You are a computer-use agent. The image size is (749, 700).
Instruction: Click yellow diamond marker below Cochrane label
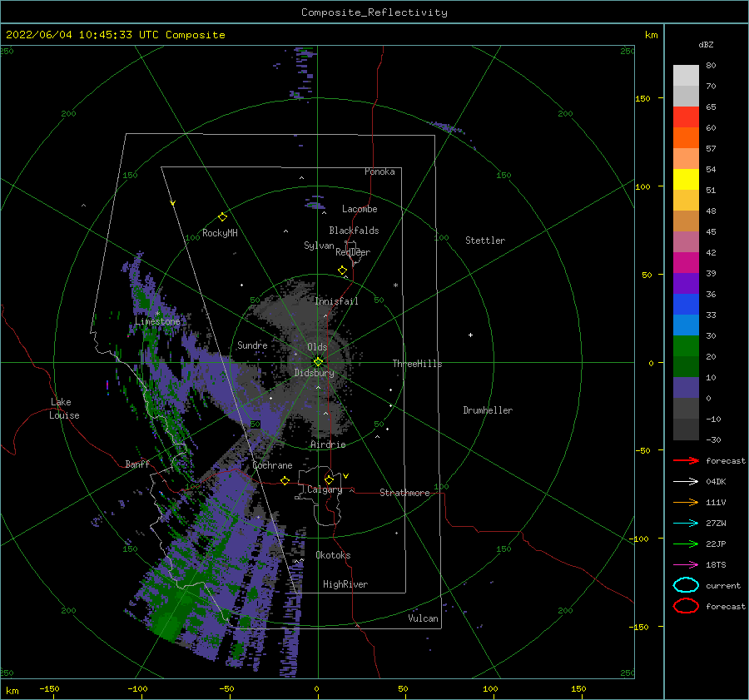285,480
